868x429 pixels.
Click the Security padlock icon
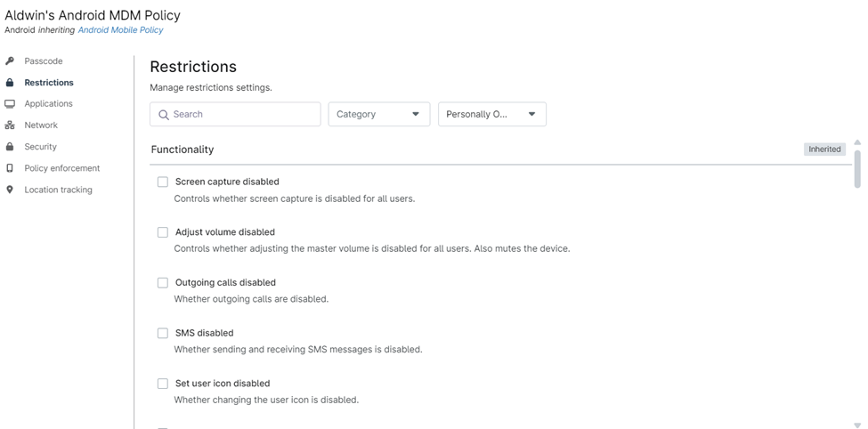pyautogui.click(x=10, y=147)
